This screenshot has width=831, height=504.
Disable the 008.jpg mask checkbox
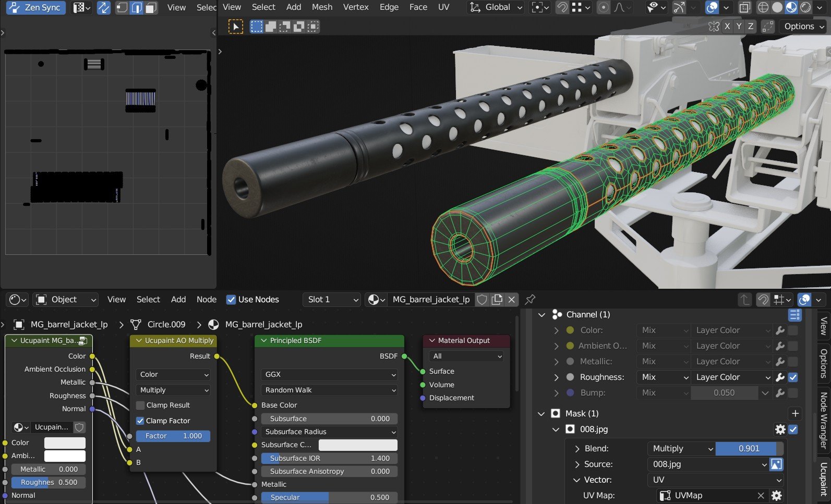coord(793,429)
